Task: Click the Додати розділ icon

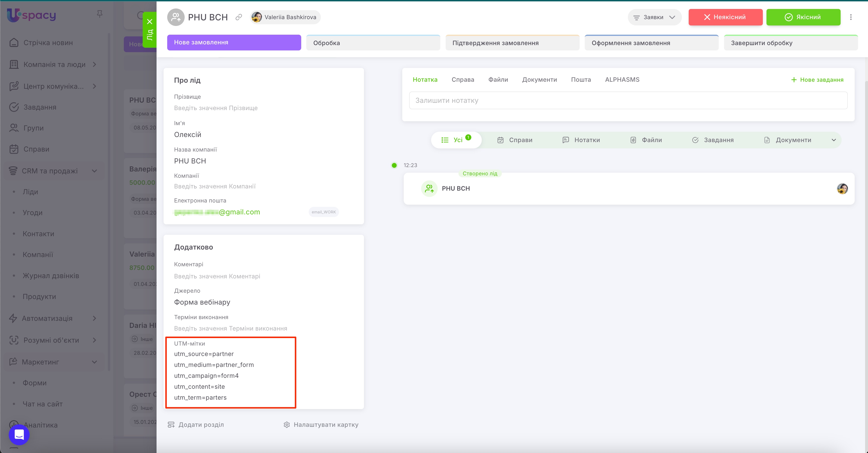Action: pos(171,425)
